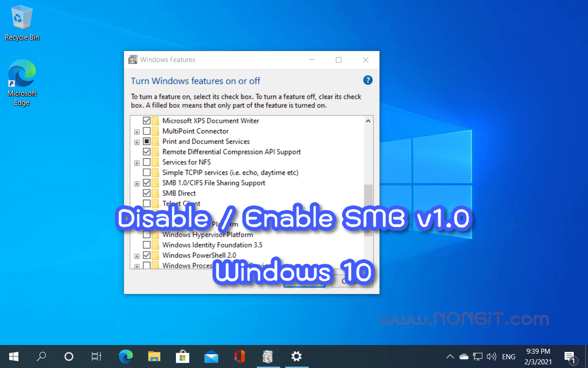This screenshot has width=588, height=368.
Task: Maximize the Windows Features window
Action: pos(339,60)
